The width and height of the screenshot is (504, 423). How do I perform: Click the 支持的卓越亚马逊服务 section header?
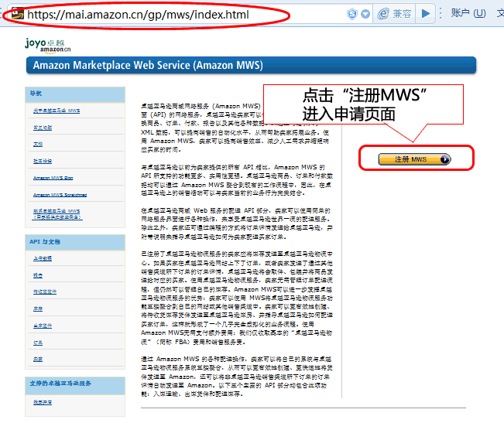click(75, 384)
